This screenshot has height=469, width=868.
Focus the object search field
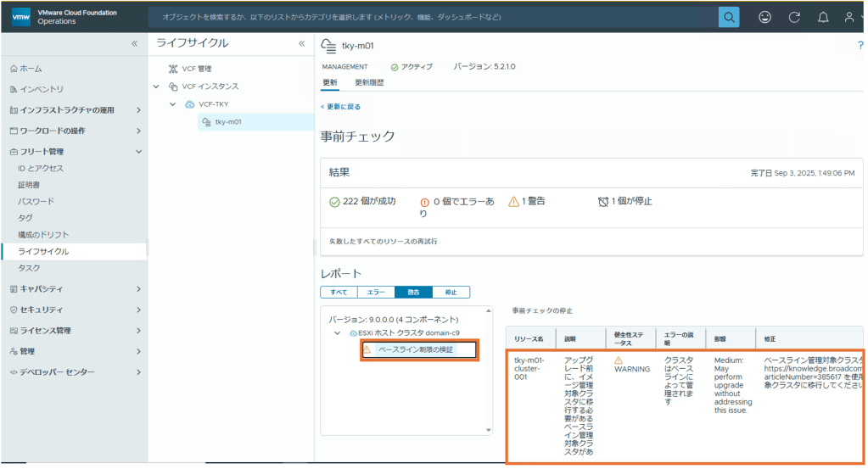click(434, 17)
